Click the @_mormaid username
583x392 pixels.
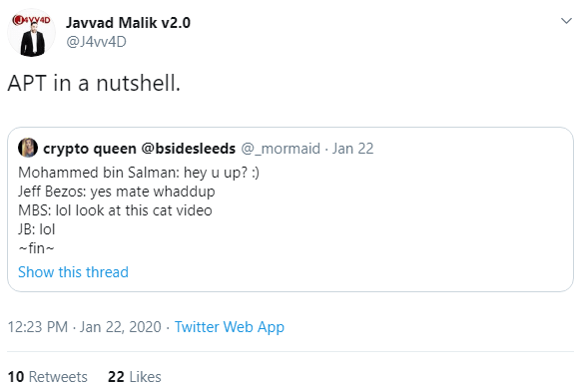tap(281, 149)
